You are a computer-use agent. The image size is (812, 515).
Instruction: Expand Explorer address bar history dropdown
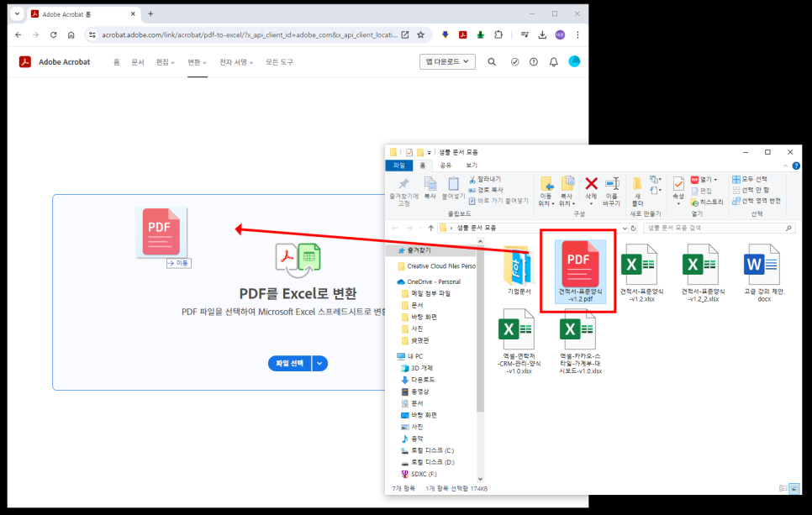[x=625, y=229]
